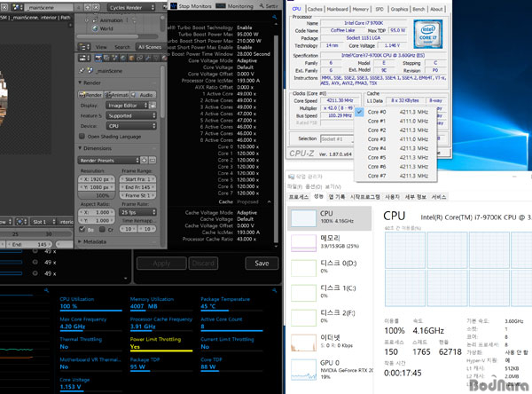Collapse the Render panel triangle
The image size is (532, 394).
tap(80, 83)
